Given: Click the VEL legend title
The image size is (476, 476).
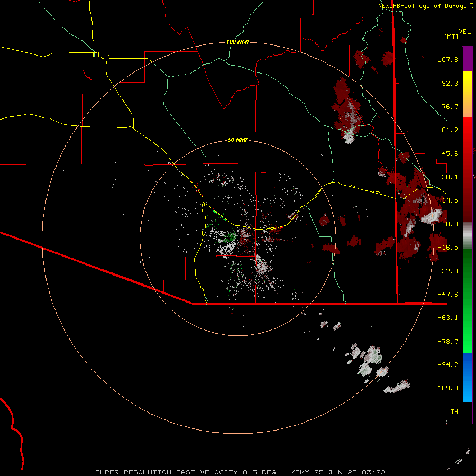Looking at the screenshot, I should [464, 32].
